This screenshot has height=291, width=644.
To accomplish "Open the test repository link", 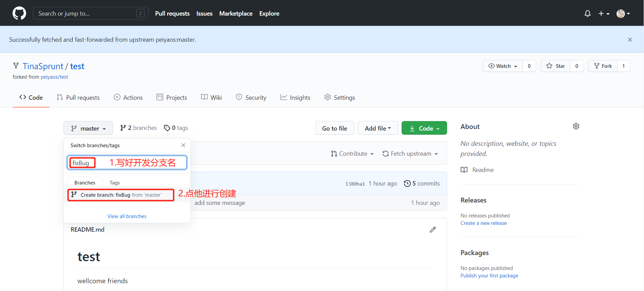I will coord(77,66).
